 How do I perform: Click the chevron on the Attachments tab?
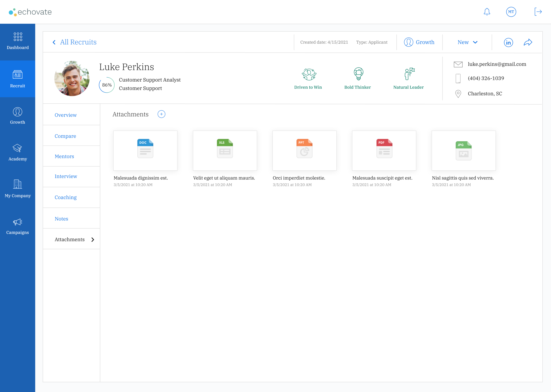(x=93, y=239)
